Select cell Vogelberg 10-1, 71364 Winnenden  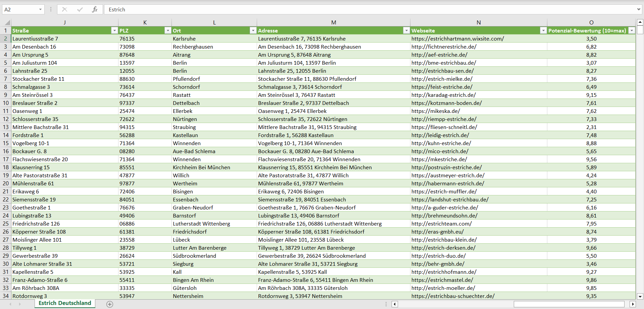334,143
